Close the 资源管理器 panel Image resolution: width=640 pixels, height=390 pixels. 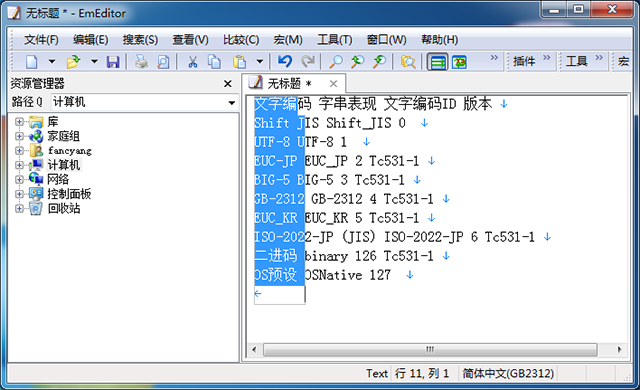[228, 84]
